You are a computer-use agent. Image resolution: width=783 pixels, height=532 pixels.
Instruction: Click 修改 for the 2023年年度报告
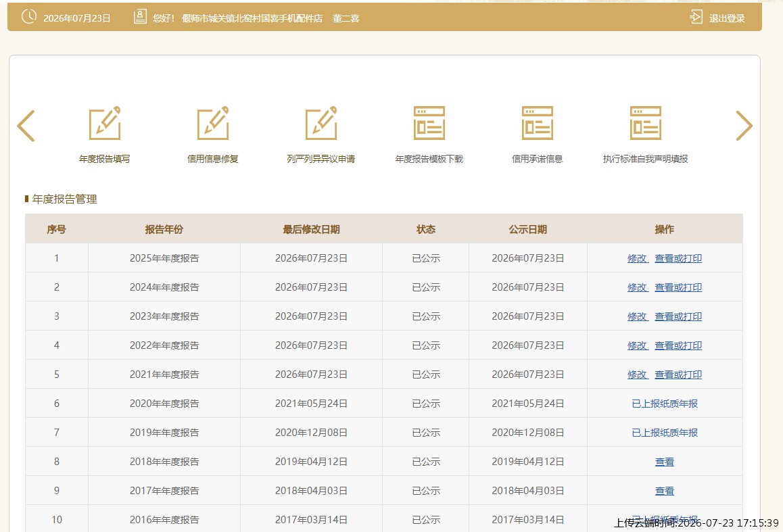637,316
